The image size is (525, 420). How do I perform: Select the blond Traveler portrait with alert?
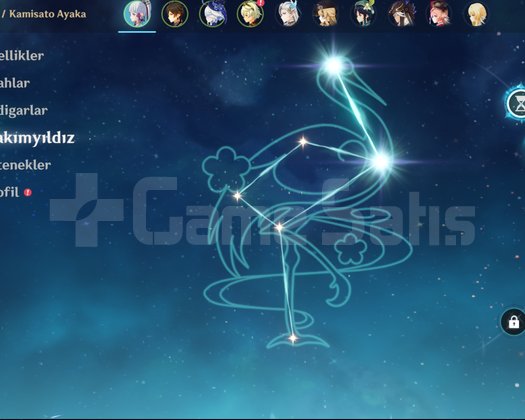250,14
